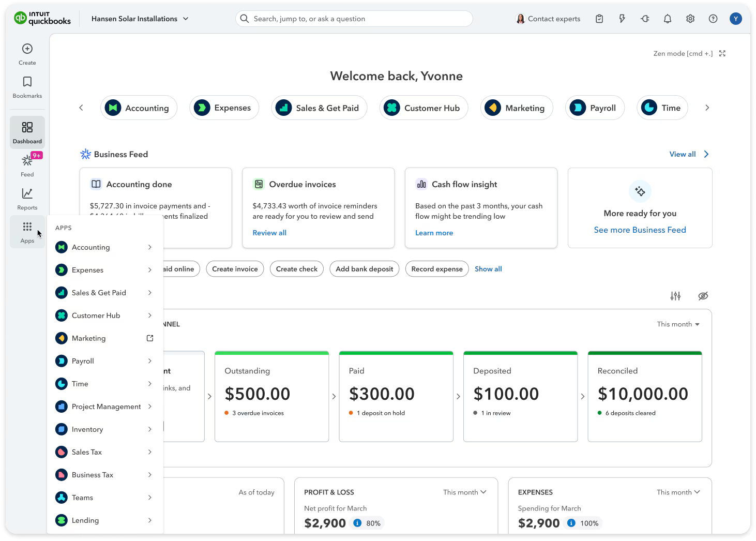The image size is (756, 541).
Task: Click the More ready for you sparkle icon
Action: click(640, 191)
